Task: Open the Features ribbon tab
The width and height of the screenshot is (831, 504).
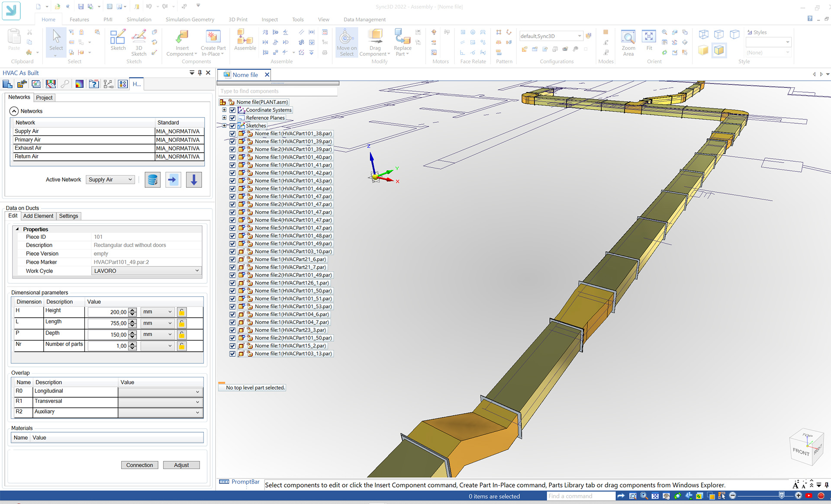Action: 79,19
